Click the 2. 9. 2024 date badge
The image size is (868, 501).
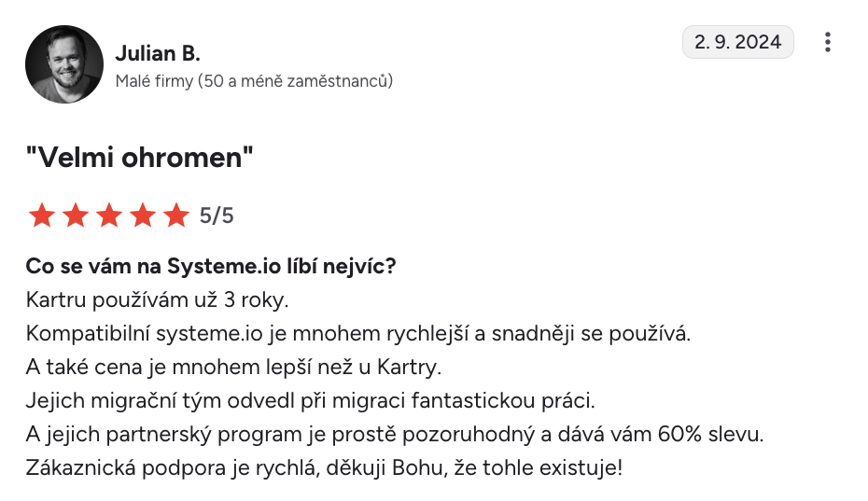coord(738,42)
